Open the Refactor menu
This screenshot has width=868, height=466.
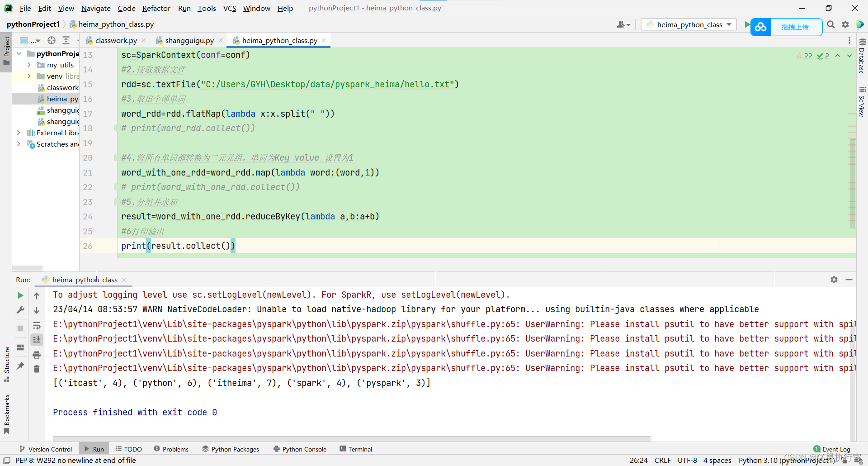coord(156,8)
